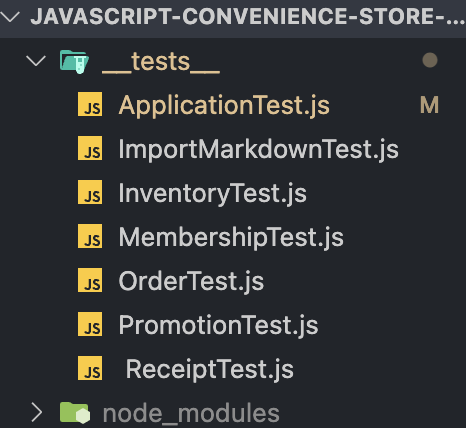Open ImportMarkdownTest.js in the editor

point(258,149)
